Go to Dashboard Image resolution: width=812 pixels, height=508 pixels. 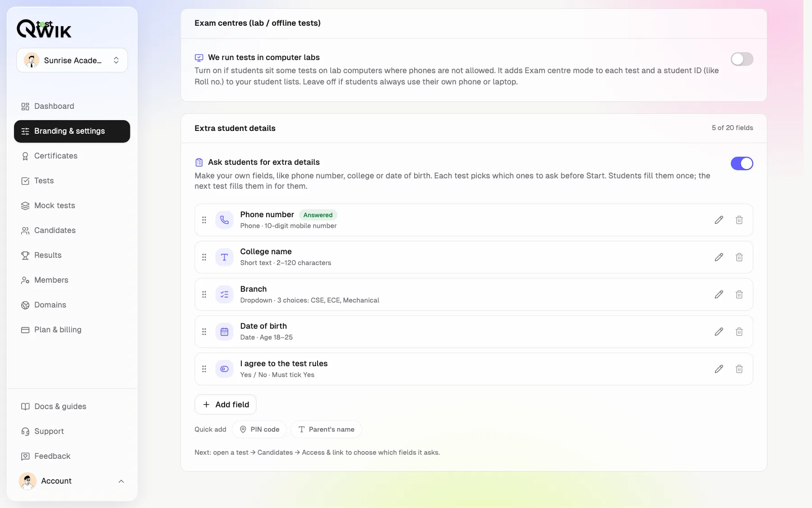point(72,106)
